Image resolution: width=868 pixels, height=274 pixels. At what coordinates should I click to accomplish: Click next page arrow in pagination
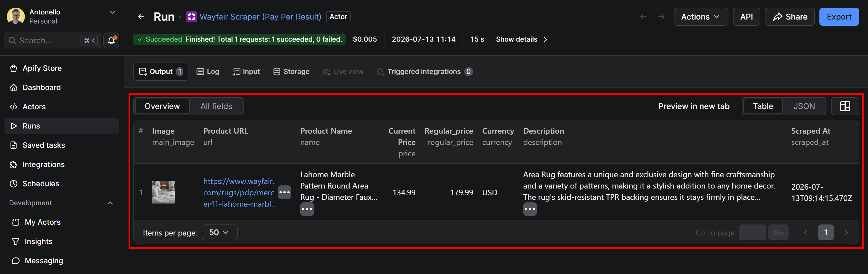[x=846, y=232]
